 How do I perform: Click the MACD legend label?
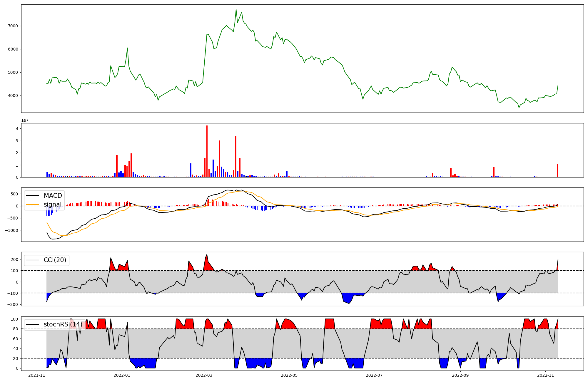click(53, 196)
